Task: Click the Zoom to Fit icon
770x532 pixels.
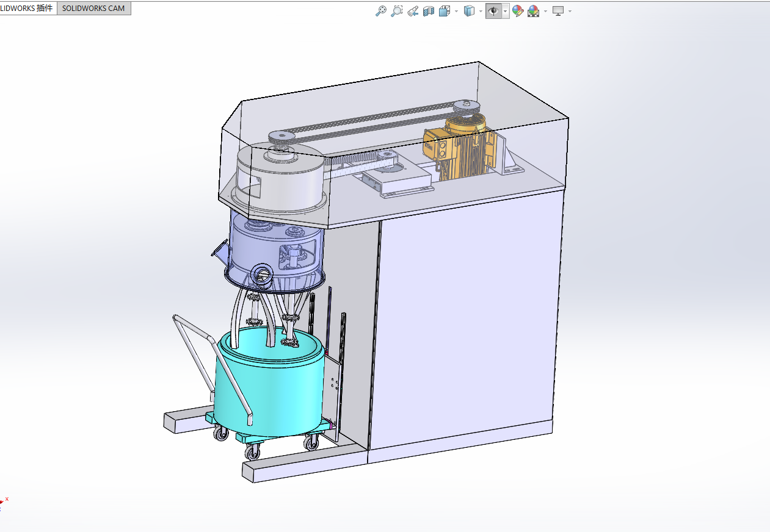Action: 381,11
